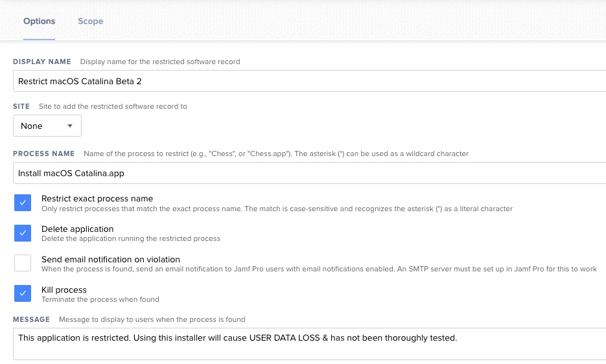
Task: Click the Message text area
Action: [x=310, y=344]
